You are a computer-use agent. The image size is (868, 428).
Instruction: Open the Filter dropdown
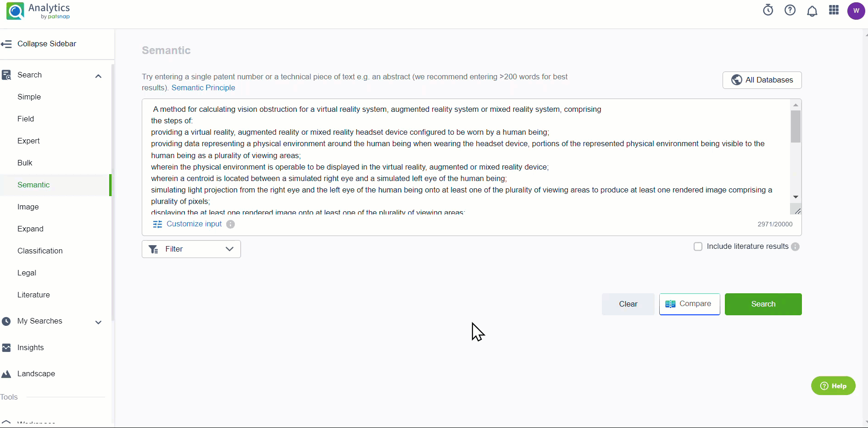(x=191, y=249)
